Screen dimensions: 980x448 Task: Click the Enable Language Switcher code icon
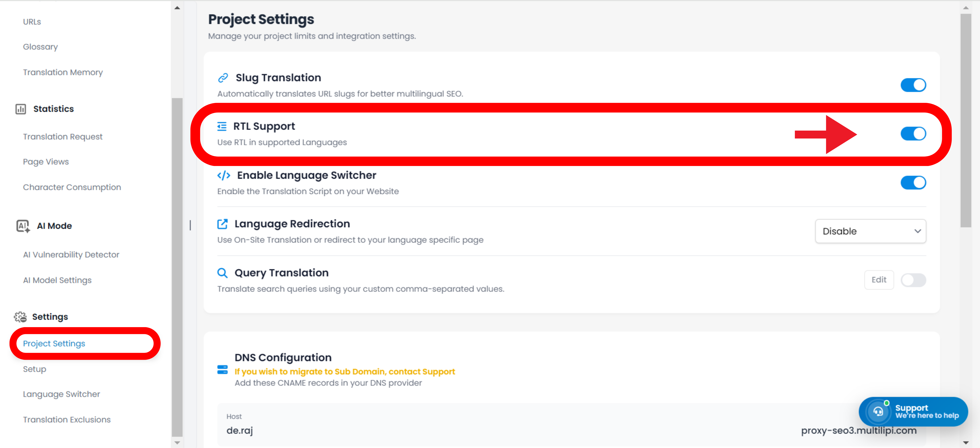tap(224, 175)
